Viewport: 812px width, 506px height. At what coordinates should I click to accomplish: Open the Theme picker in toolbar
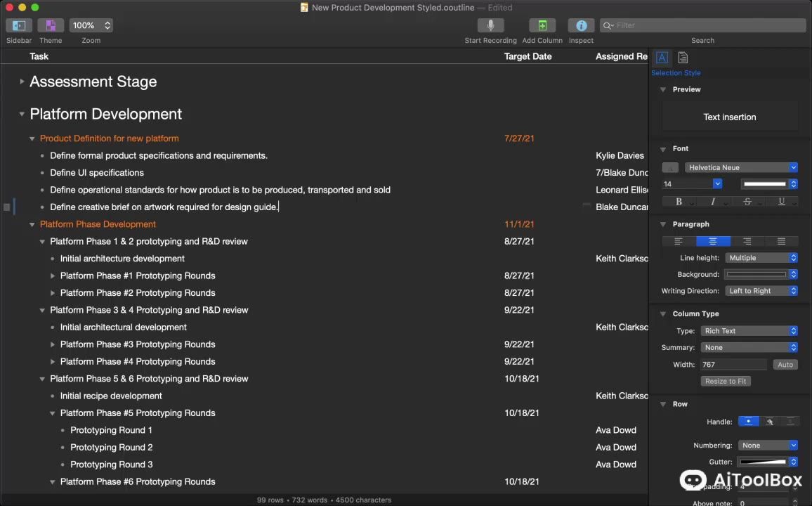click(x=51, y=25)
